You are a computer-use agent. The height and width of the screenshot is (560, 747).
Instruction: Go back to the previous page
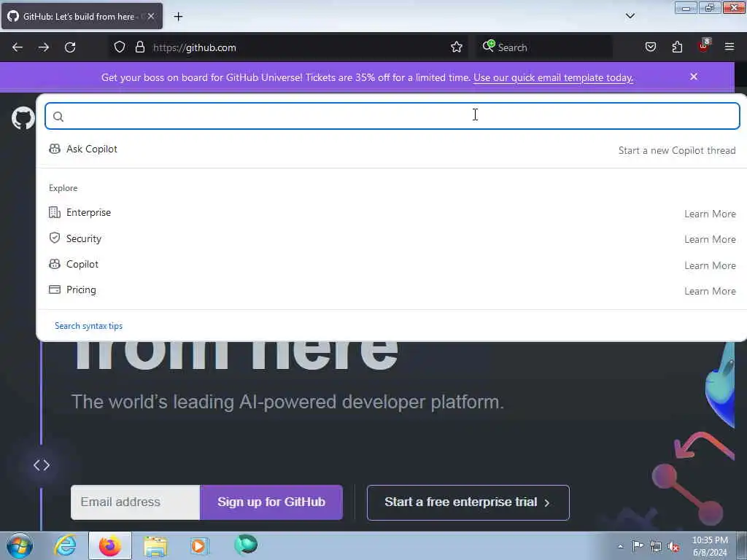(x=18, y=47)
